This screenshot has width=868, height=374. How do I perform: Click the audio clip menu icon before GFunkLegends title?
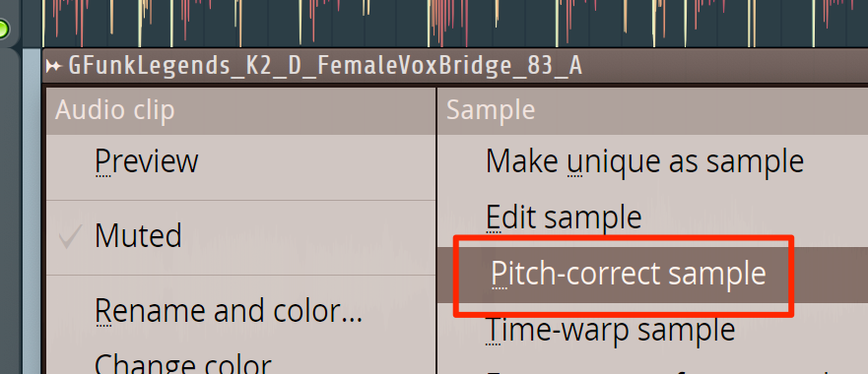click(53, 66)
